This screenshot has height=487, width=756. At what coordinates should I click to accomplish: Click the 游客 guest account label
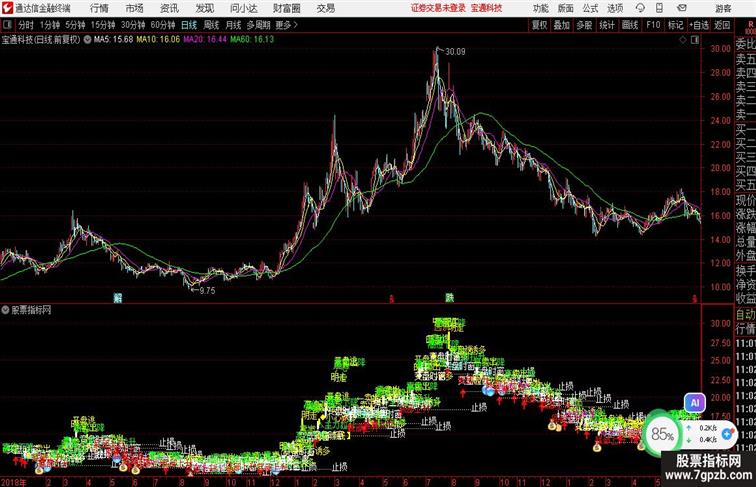(x=723, y=9)
